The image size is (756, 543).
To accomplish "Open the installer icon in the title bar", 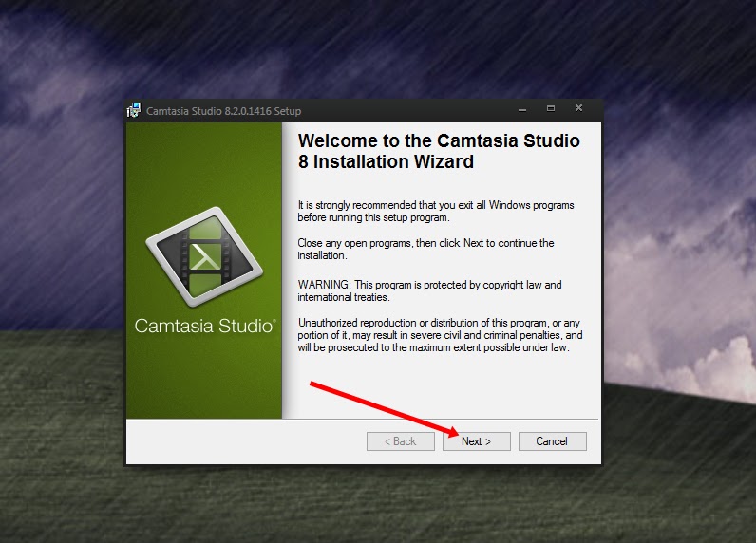I will click(134, 110).
